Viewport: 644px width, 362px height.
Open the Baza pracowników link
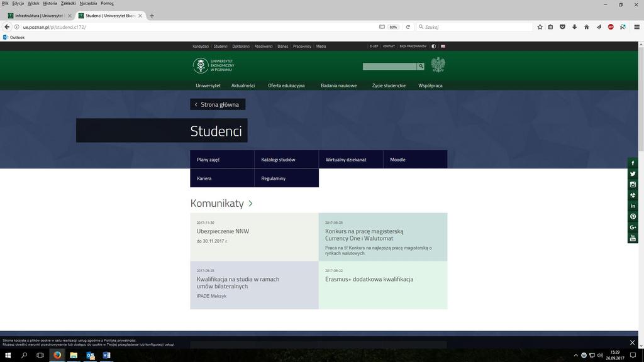coord(413,47)
